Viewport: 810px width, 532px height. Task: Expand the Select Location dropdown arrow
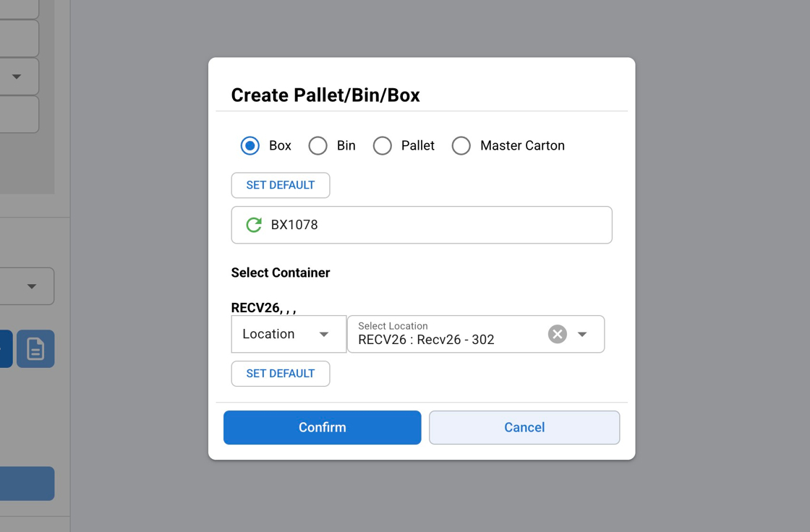582,334
